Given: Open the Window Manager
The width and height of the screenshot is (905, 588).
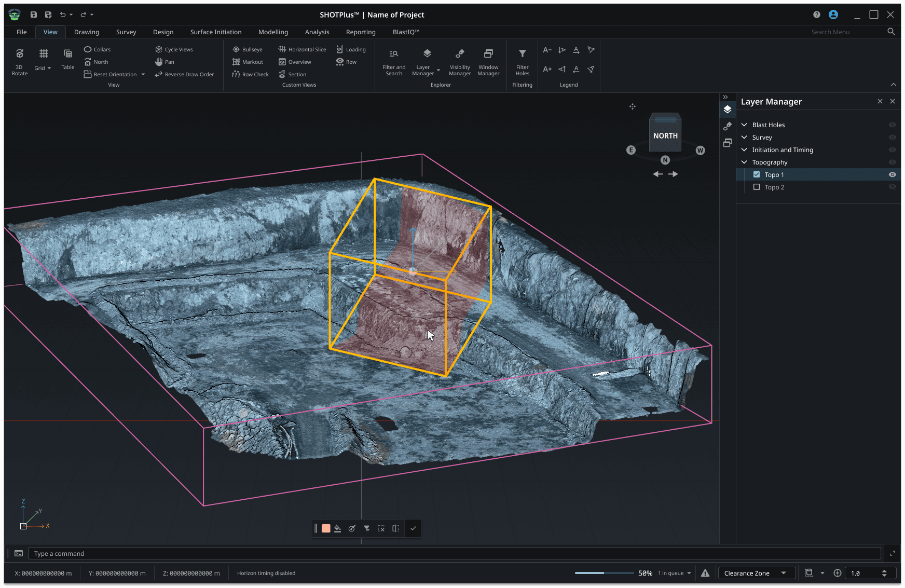Looking at the screenshot, I should [x=488, y=61].
